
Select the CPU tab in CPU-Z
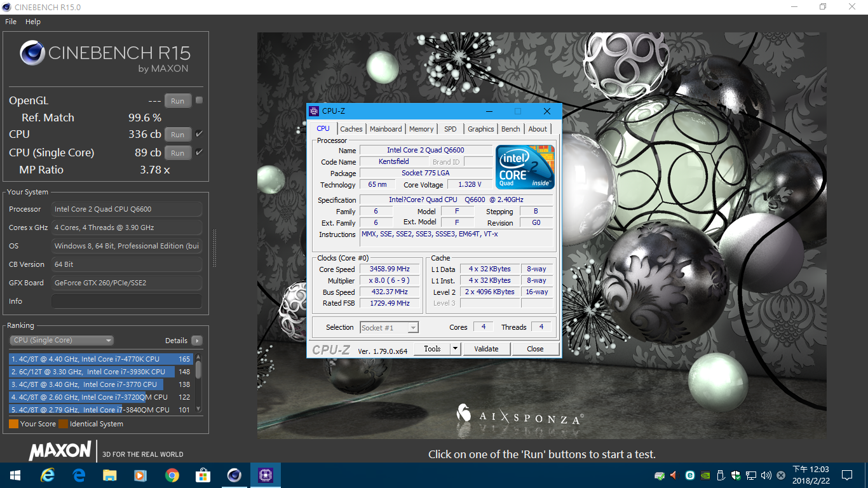pos(323,128)
